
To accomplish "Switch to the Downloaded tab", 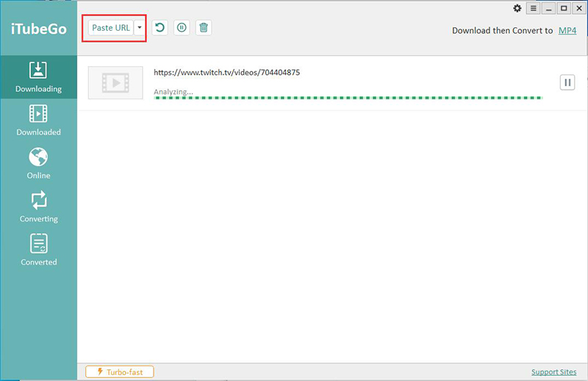I will click(x=39, y=120).
